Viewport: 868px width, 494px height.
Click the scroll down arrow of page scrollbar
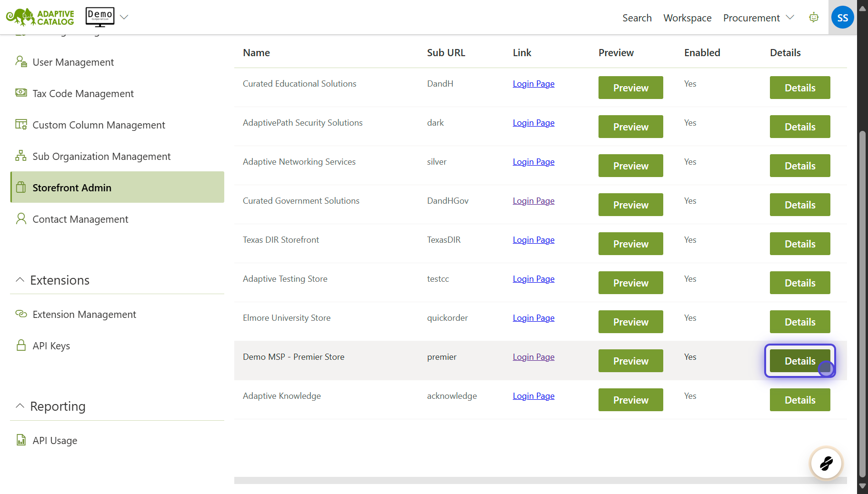862,486
